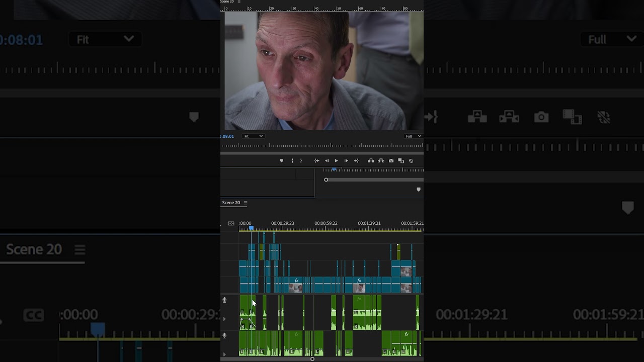The width and height of the screenshot is (644, 362).
Task: Click the blue timeline playhead handle
Action: 251,228
